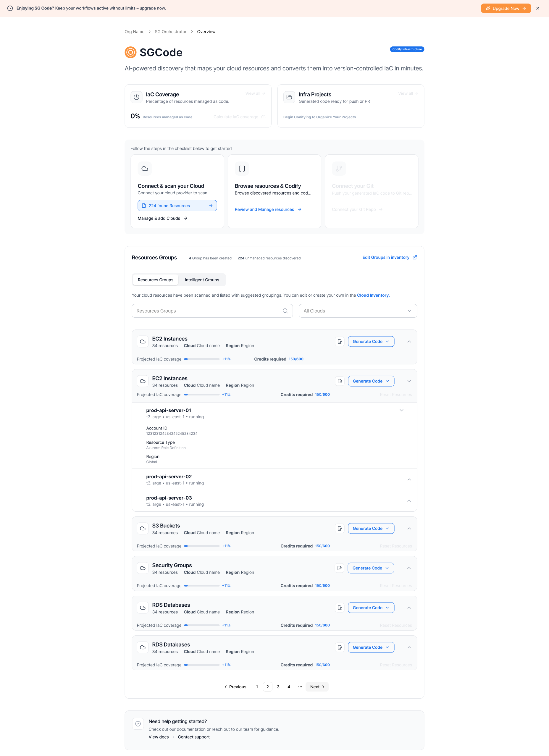Click the Upgrade Now button
Image resolution: width=549 pixels, height=756 pixels.
(x=505, y=8)
